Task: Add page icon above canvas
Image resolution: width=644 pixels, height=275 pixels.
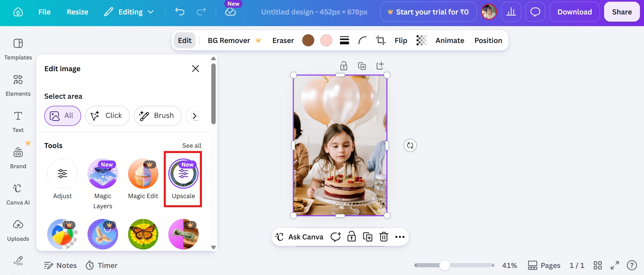Action: (x=380, y=65)
